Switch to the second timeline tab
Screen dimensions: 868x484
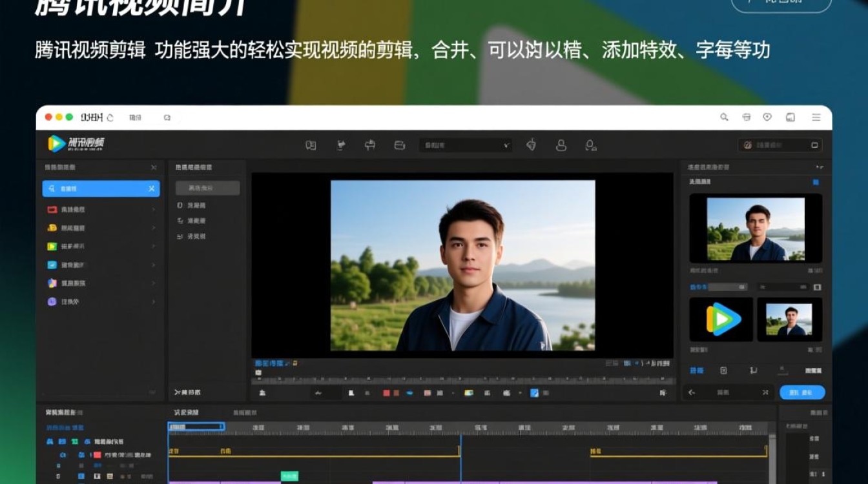coord(245,412)
